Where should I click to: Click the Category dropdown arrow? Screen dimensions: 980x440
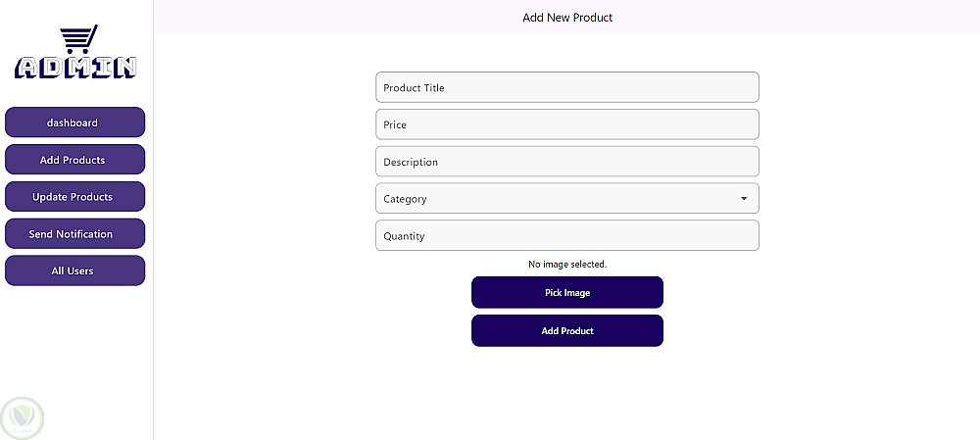(x=744, y=199)
